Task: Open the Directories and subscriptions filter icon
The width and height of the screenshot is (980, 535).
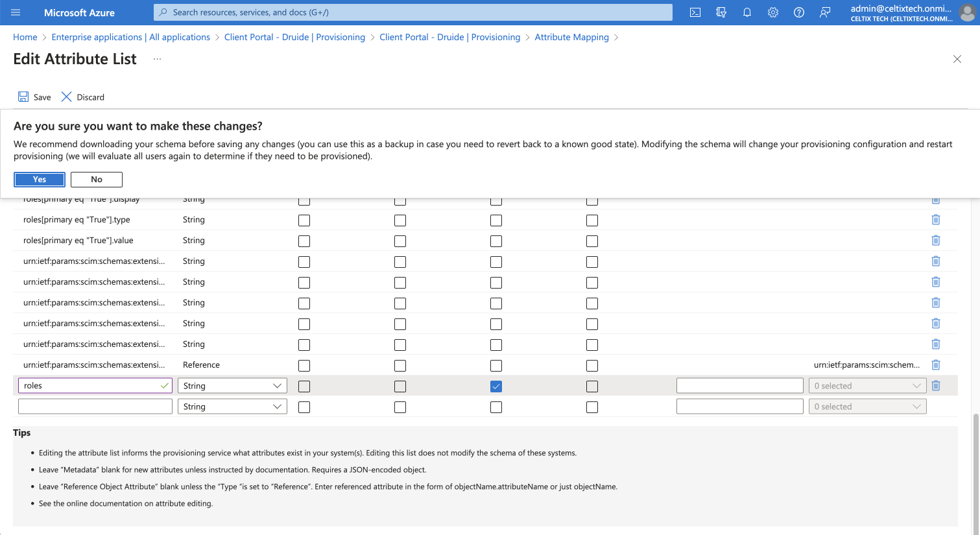Action: point(721,12)
